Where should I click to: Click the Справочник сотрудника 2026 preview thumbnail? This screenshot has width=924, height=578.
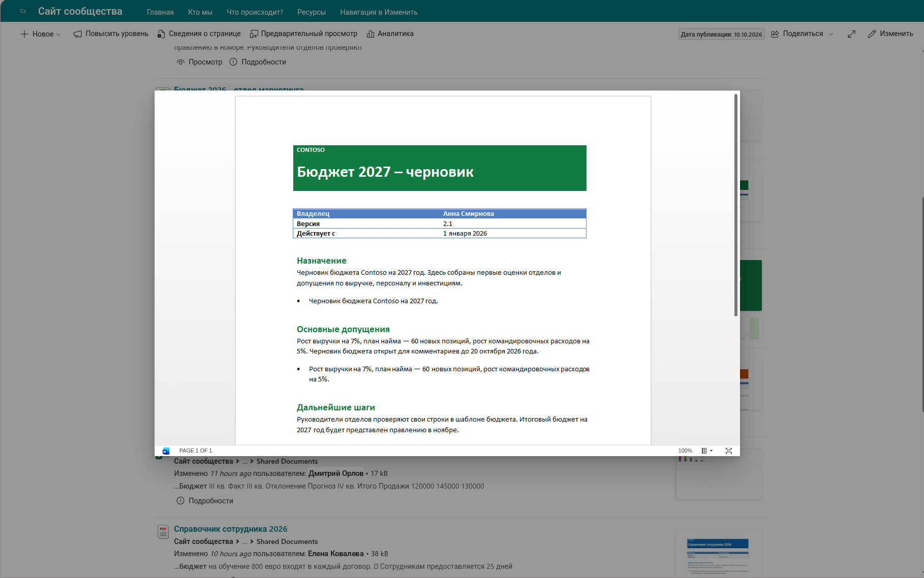point(718,554)
